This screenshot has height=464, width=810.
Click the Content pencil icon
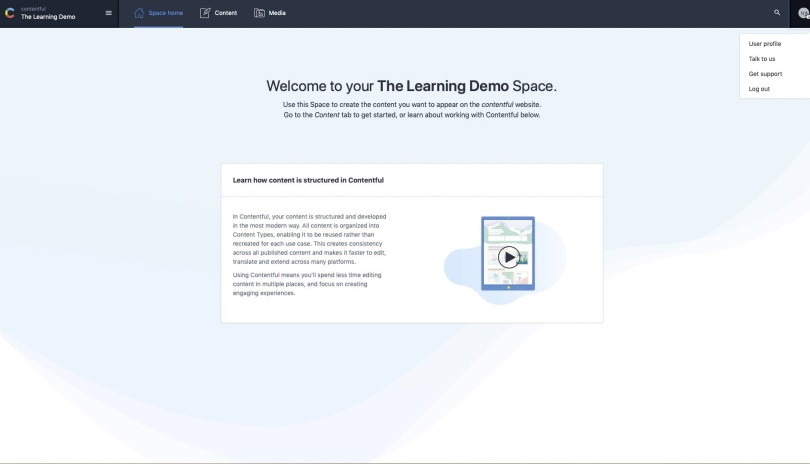205,13
